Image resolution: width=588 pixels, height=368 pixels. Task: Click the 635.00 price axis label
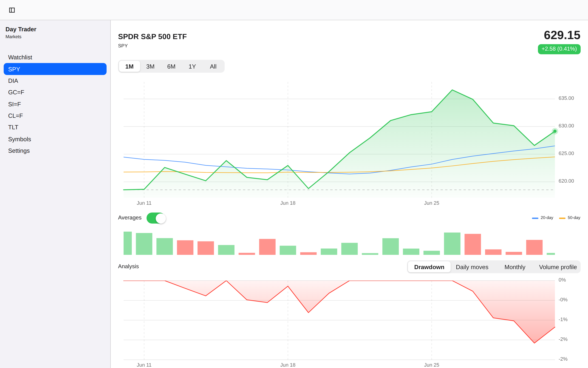coord(566,98)
